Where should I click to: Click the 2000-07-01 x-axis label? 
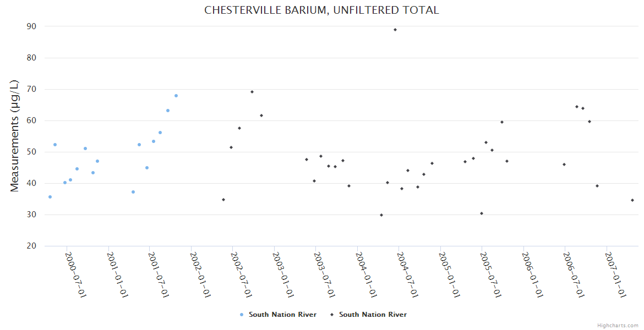(x=76, y=274)
